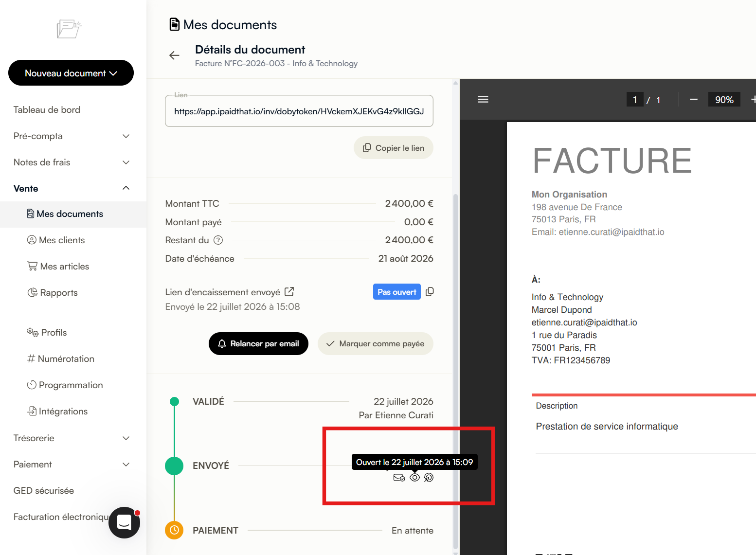Image resolution: width=756 pixels, height=555 pixels.
Task: Click the app logo in the sidebar
Action: coord(69,29)
